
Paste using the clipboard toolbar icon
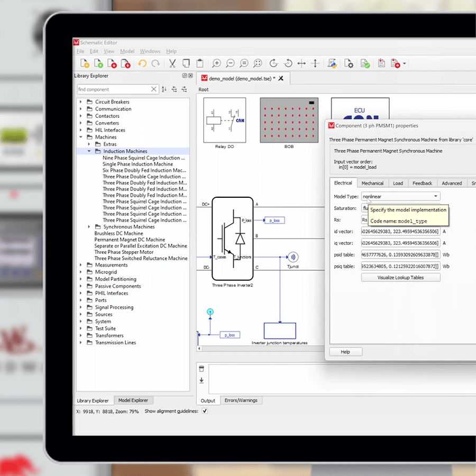coord(200,63)
